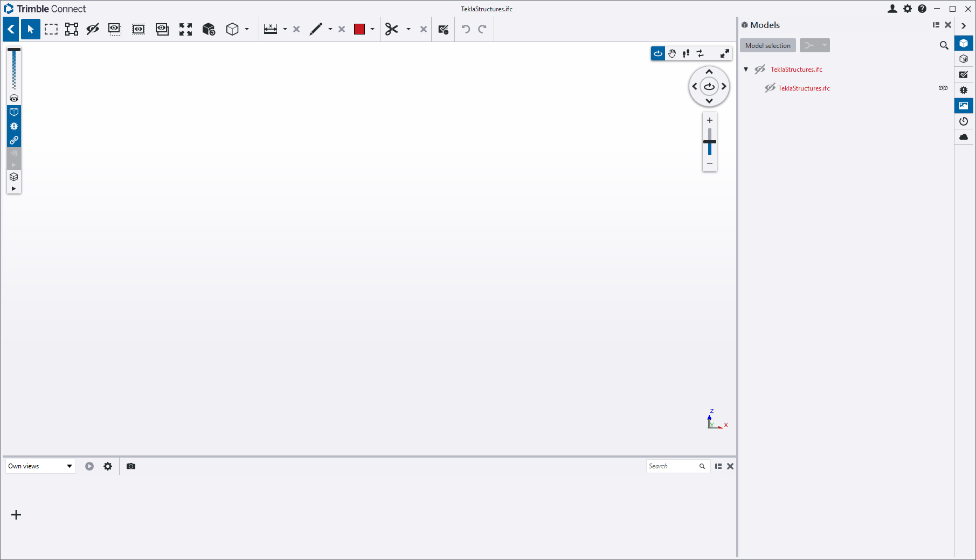Select the scissors clip plane tool
Viewport: 976px width, 560px height.
click(x=392, y=29)
